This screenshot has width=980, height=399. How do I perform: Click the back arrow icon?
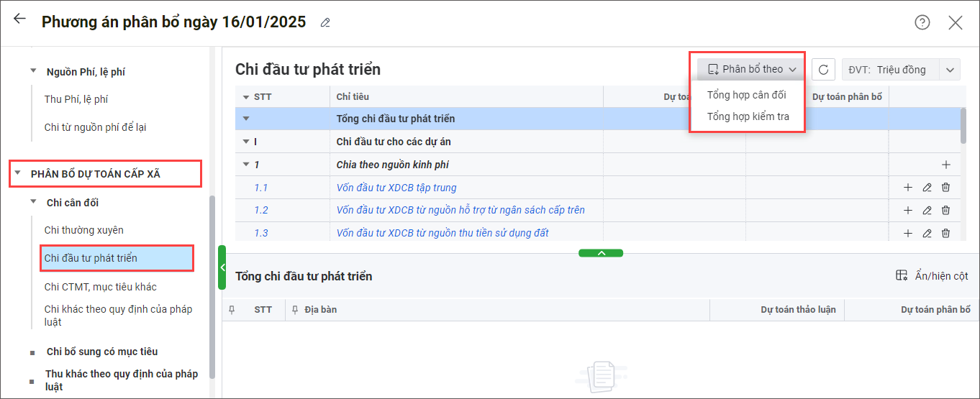coord(19,19)
